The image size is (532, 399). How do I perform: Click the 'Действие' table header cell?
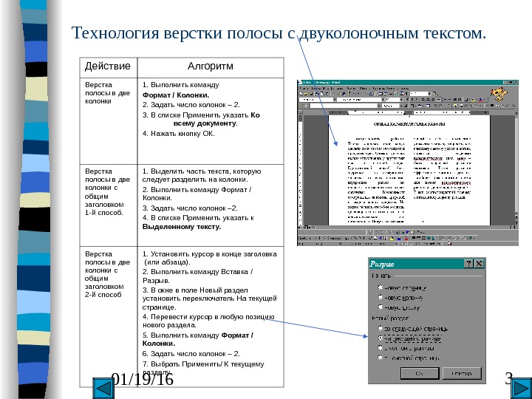pos(108,67)
